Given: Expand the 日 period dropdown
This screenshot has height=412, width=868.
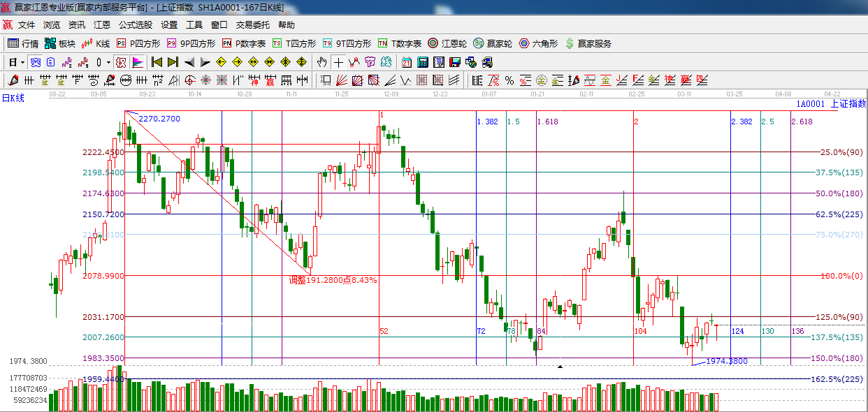Looking at the screenshot, I should tap(16, 62).
